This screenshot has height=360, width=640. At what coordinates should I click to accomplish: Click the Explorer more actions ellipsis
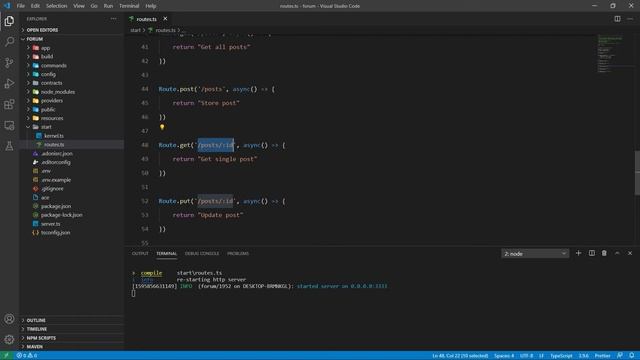coord(113,19)
